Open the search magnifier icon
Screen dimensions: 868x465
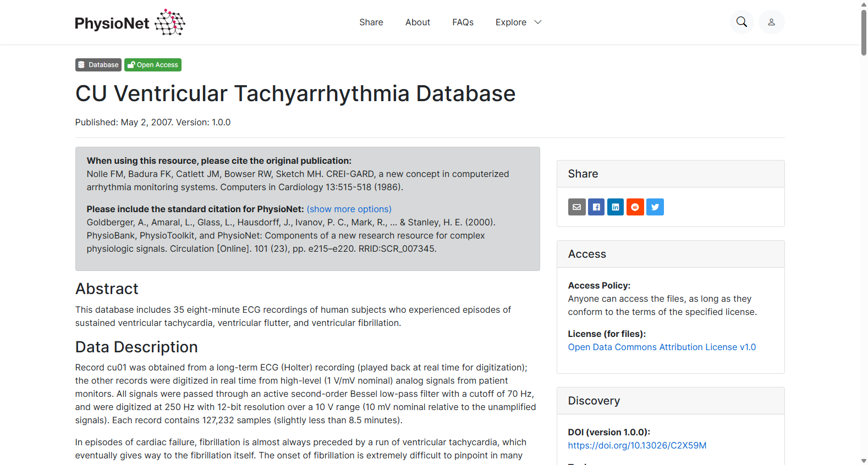pyautogui.click(x=741, y=22)
